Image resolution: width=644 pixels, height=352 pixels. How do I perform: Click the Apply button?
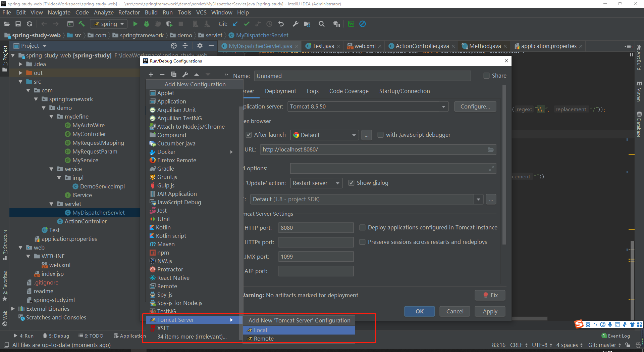[x=490, y=311]
